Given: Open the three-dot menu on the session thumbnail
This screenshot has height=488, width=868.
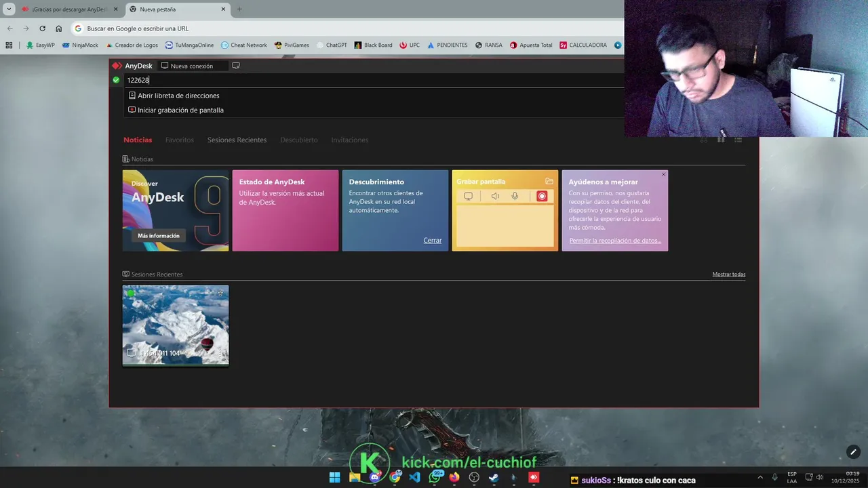Looking at the screenshot, I should tap(220, 353).
